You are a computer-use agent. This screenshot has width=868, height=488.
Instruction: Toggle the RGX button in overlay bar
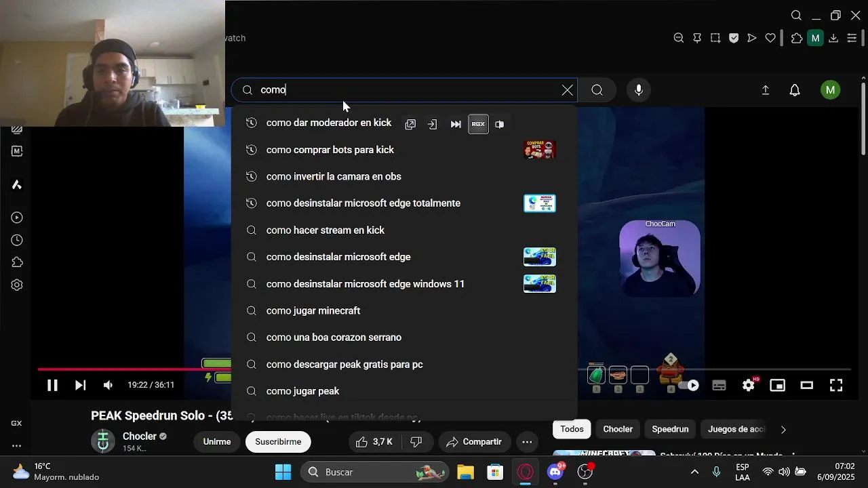click(x=478, y=124)
